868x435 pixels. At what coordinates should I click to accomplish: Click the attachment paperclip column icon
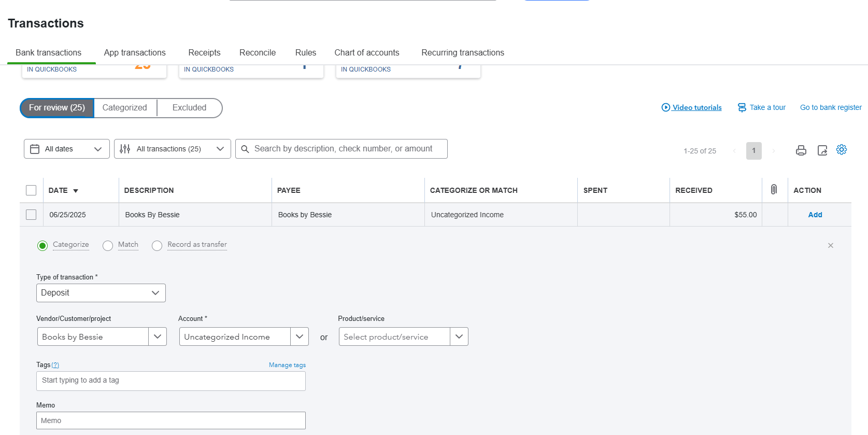coord(774,190)
